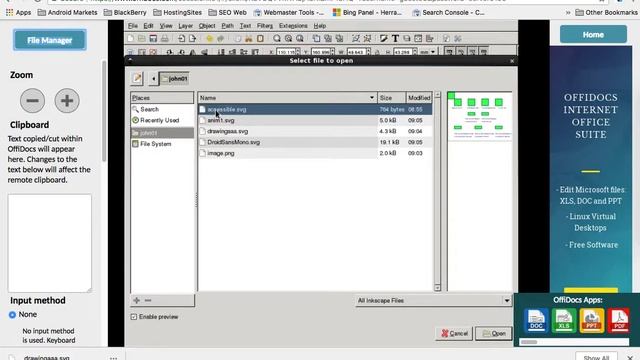
Task: Click the john01 path button
Action: pos(174,78)
